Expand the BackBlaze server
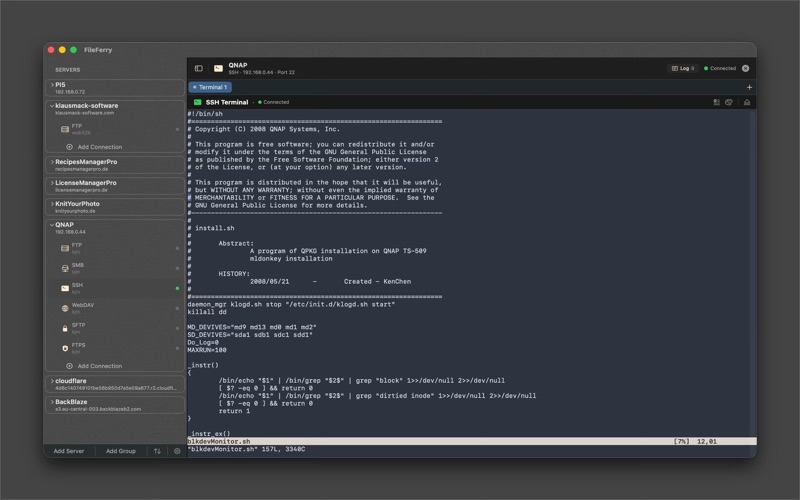800x500 pixels. pos(52,402)
